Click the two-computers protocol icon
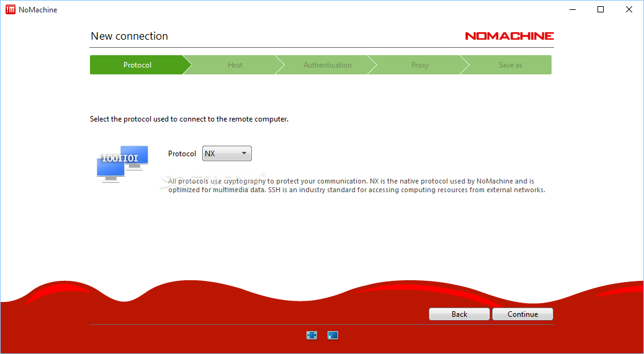The image size is (644, 354). click(x=122, y=164)
